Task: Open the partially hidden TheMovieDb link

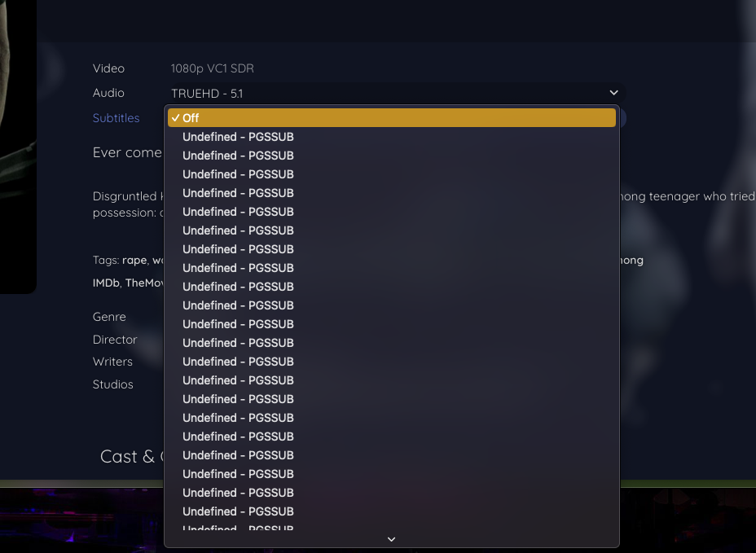Action: (x=145, y=283)
